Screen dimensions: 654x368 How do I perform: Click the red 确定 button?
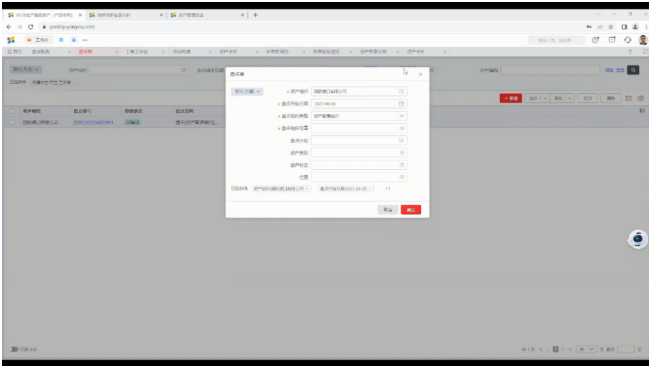pyautogui.click(x=411, y=210)
